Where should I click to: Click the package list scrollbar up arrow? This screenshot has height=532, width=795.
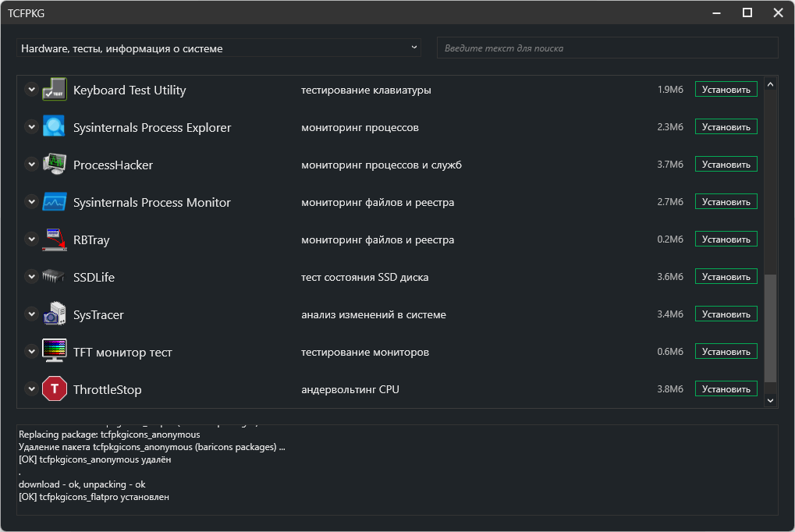[770, 84]
